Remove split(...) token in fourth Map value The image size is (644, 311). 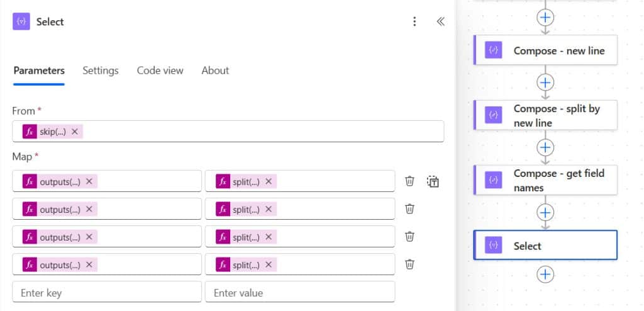pyautogui.click(x=268, y=264)
